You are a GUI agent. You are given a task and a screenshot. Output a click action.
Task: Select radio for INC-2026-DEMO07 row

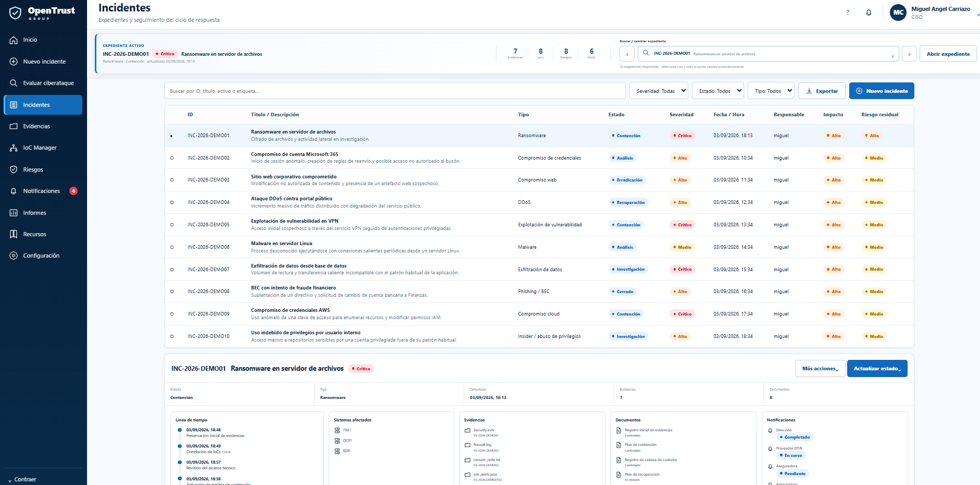(172, 270)
